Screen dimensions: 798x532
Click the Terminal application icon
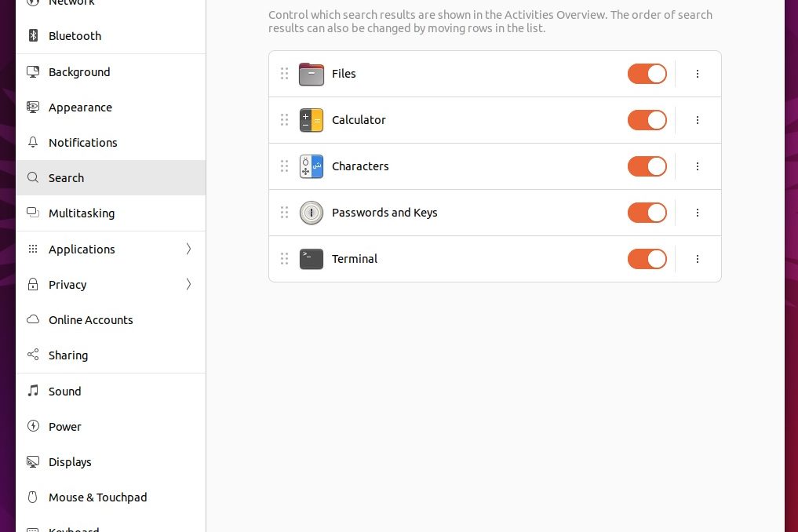click(x=312, y=258)
